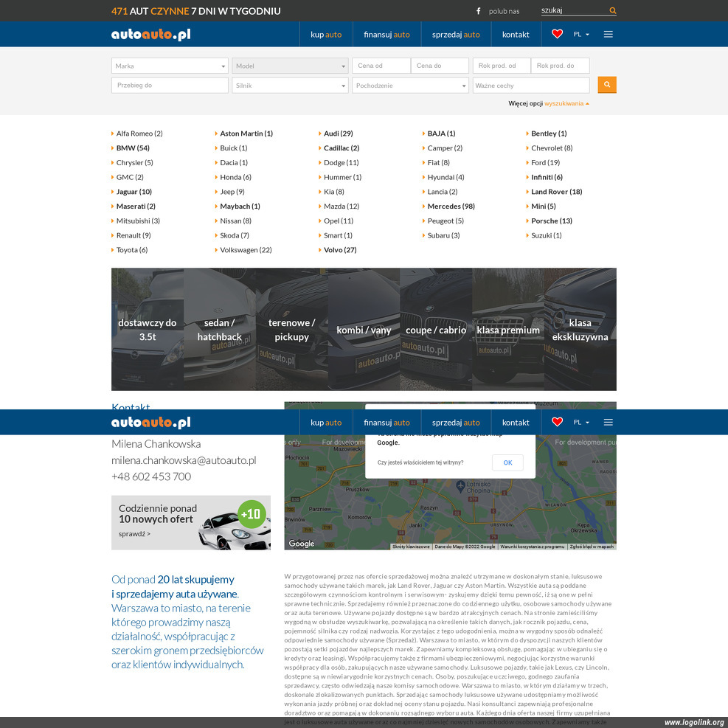
Task: Click the Google logo on the map
Action: tap(302, 543)
